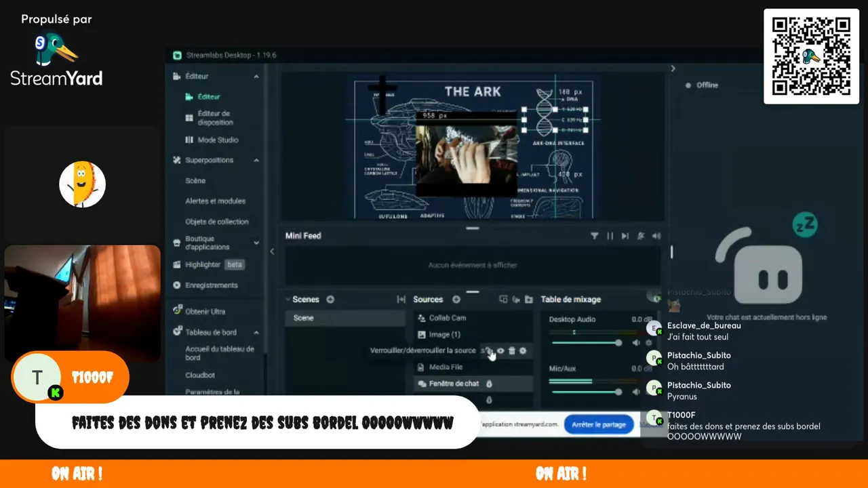Open Scène under Superpositions
Screen dimensions: 868x488
click(195, 181)
